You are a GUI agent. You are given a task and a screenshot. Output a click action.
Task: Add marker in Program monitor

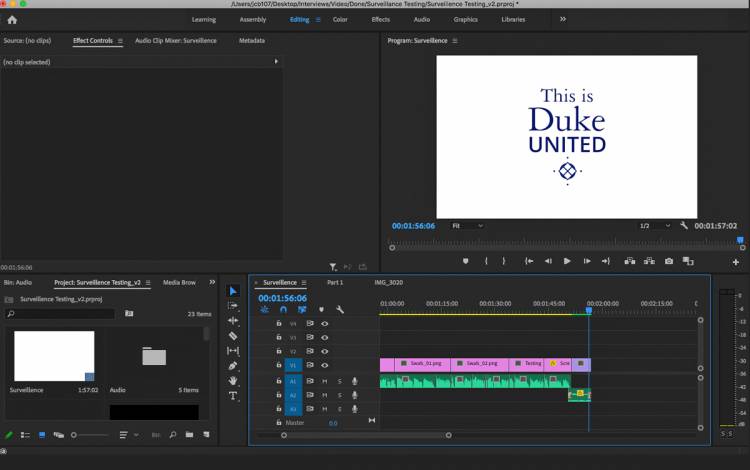[465, 261]
